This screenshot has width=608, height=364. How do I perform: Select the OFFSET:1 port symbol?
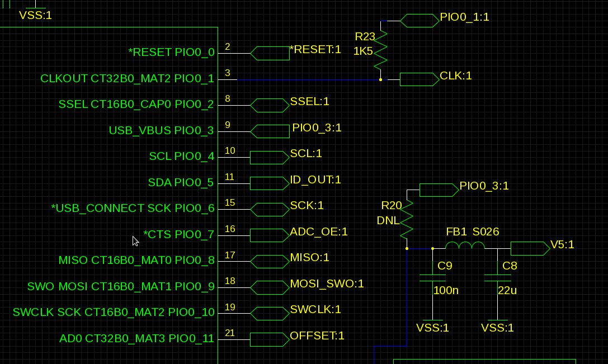click(x=270, y=339)
